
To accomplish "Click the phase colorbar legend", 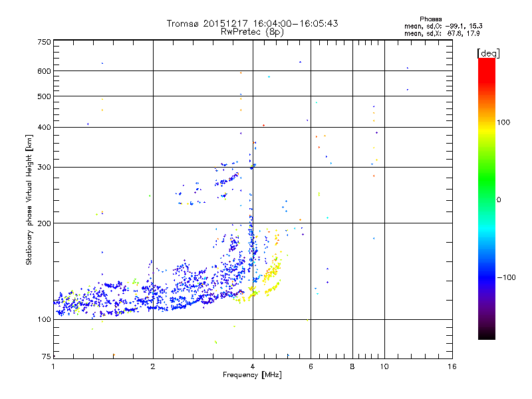I will coord(487,198).
